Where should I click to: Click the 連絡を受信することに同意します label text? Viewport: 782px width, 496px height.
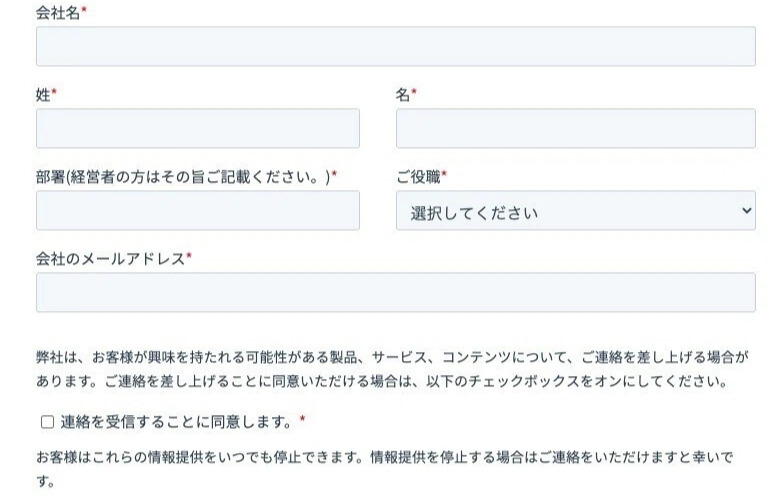(x=176, y=422)
